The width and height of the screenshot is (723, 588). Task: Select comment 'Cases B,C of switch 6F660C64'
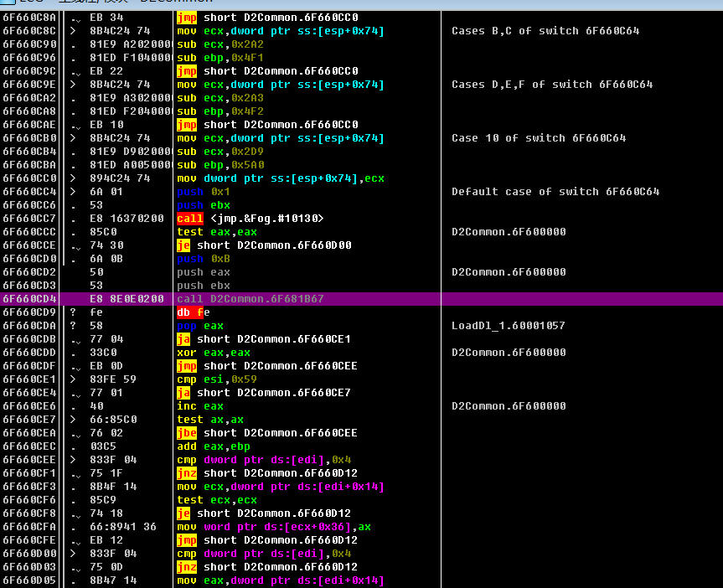(x=545, y=31)
